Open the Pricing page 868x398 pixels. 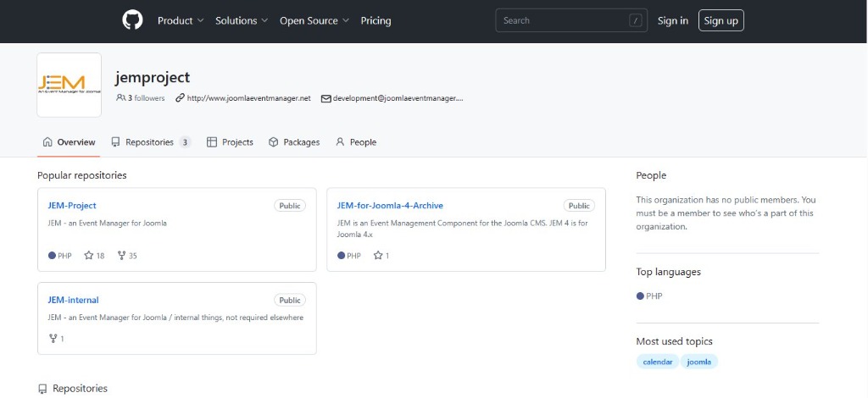click(x=376, y=20)
